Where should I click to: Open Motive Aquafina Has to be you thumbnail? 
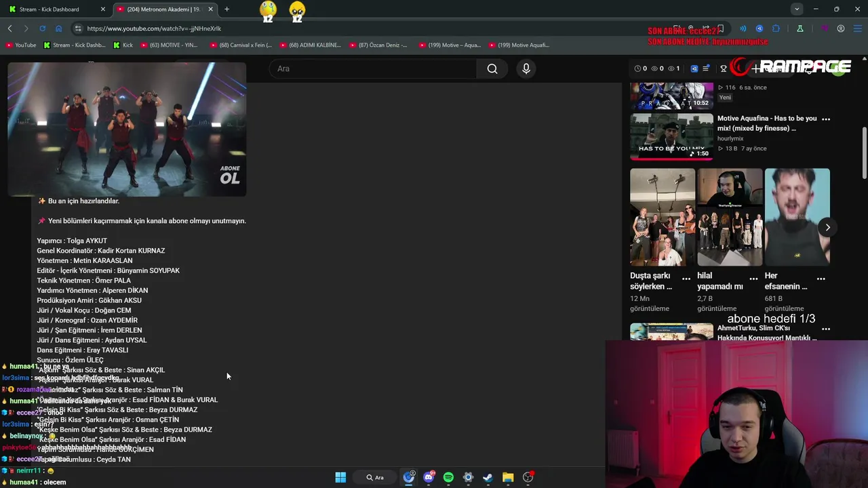tap(671, 136)
